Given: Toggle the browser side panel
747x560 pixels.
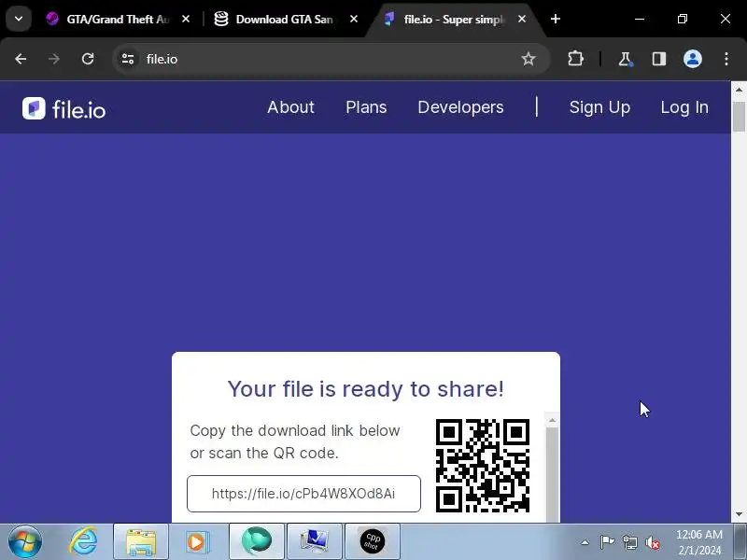Looking at the screenshot, I should click(x=659, y=59).
